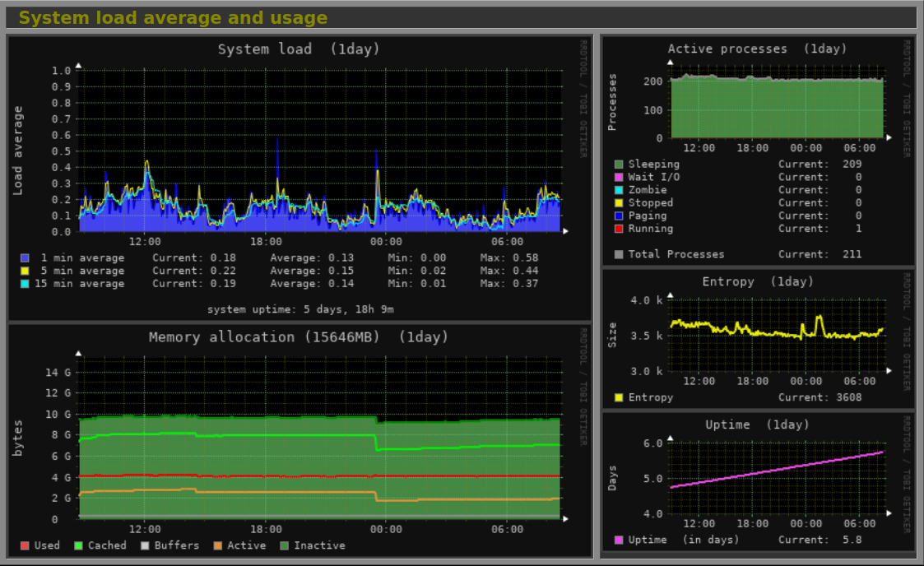Open the Memory allocation graph
924x566 pixels.
(319, 436)
